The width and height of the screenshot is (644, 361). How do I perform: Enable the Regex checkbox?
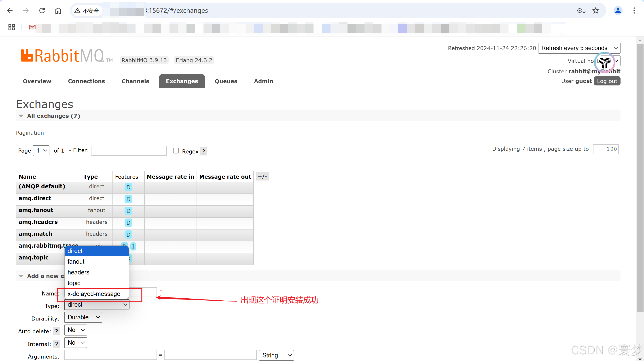click(x=176, y=150)
